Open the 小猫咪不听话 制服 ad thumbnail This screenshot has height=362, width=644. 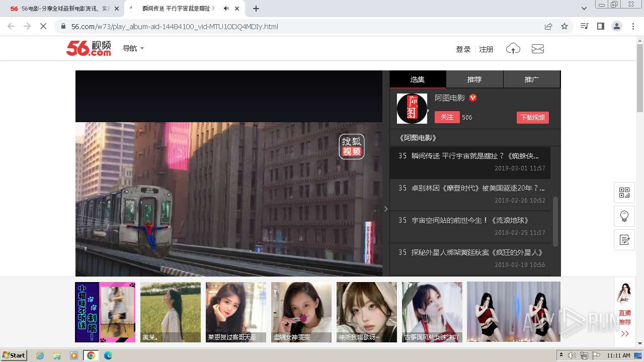(105, 312)
